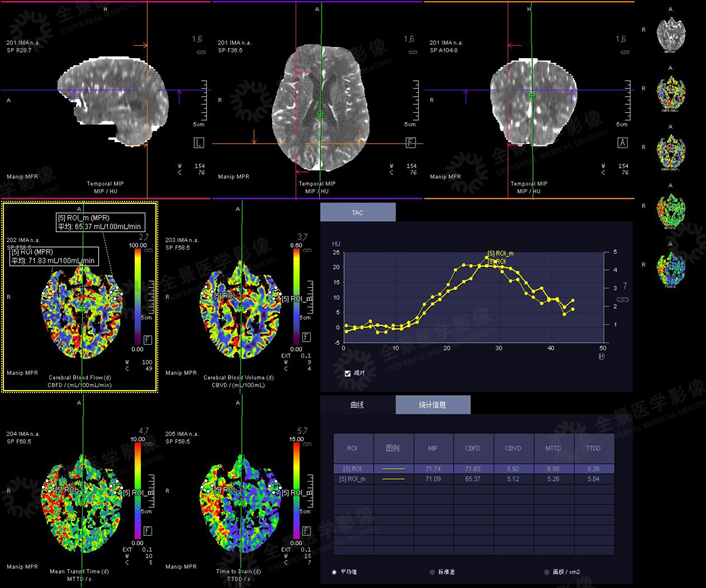Click the F icon in Cerebral Blood Volume panel
This screenshot has width=706, height=588.
coord(305,337)
